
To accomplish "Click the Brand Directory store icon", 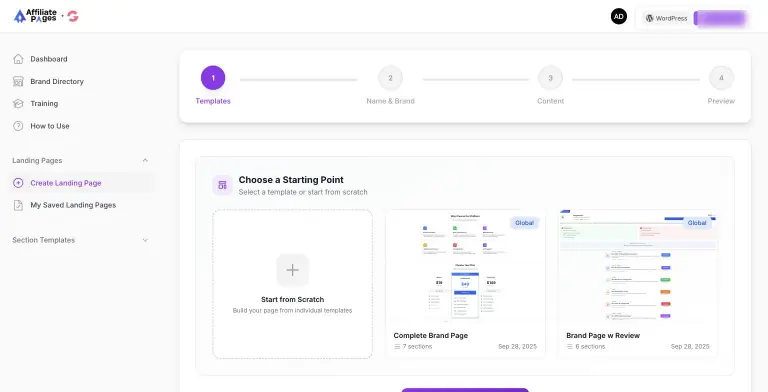I will [x=18, y=81].
